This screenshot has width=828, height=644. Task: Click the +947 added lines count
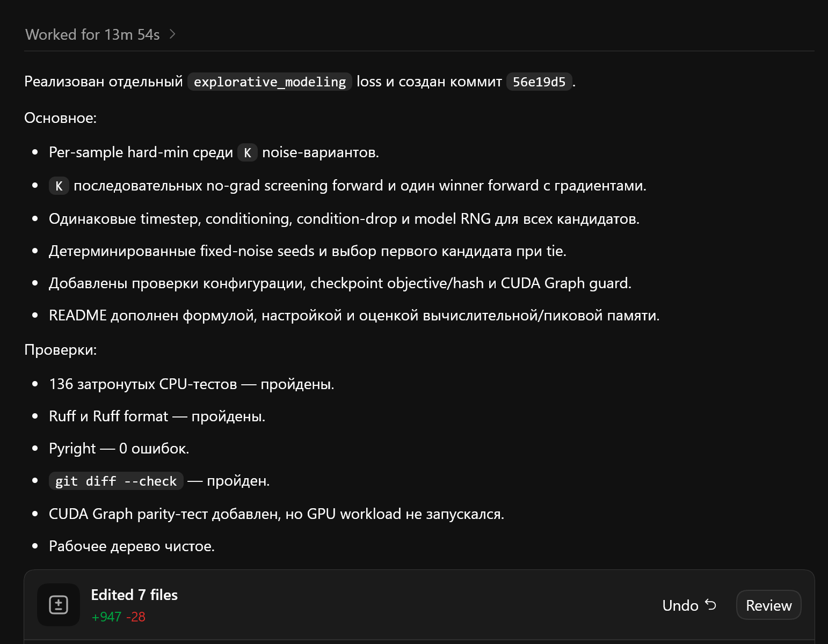tap(106, 617)
